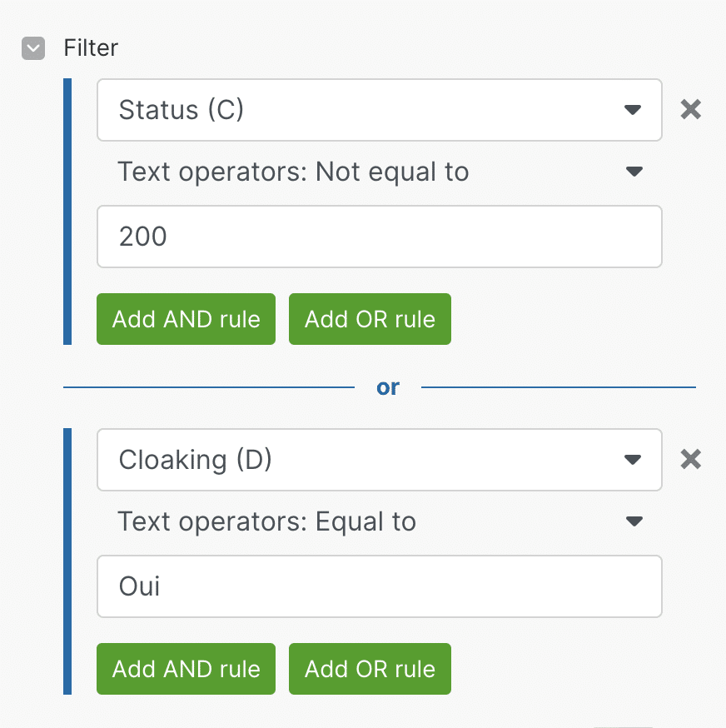Viewport: 726px width, 728px height.
Task: Click the blue 'or' separator label
Action: click(x=388, y=387)
